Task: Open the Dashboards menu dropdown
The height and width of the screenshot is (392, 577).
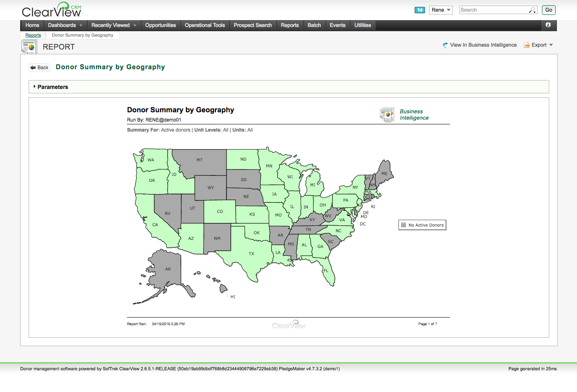Action: pyautogui.click(x=65, y=25)
